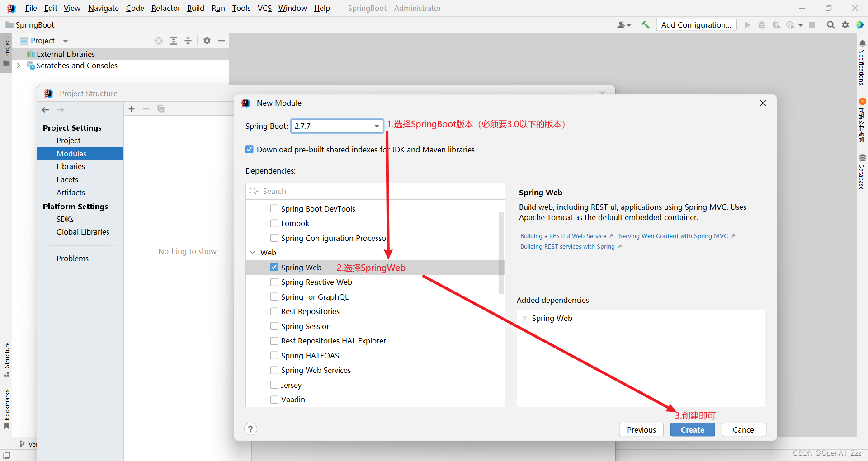Screen dimensions: 868x461
Task: Remove Spring Web from added dependencies
Action: click(525, 318)
